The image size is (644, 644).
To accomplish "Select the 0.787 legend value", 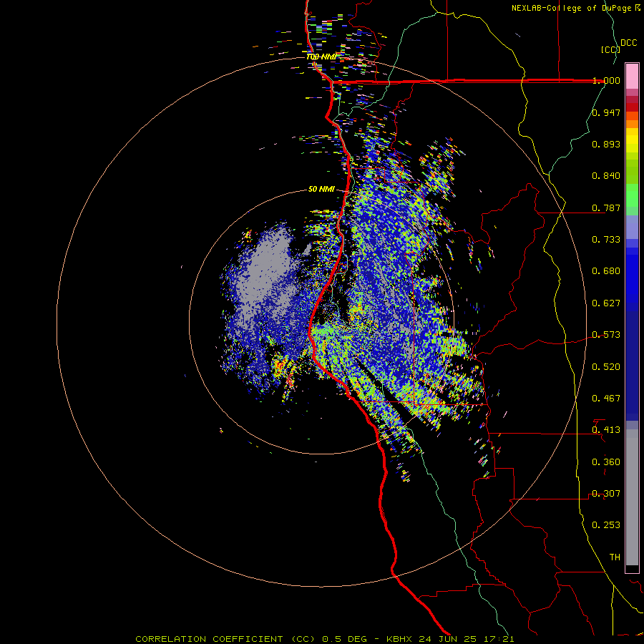I will coord(606,208).
